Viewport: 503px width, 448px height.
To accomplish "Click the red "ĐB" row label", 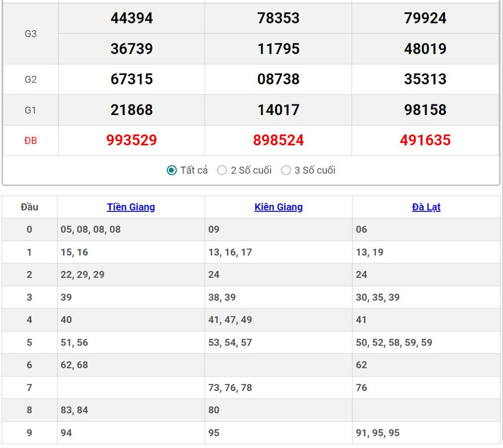I will 31,141.
